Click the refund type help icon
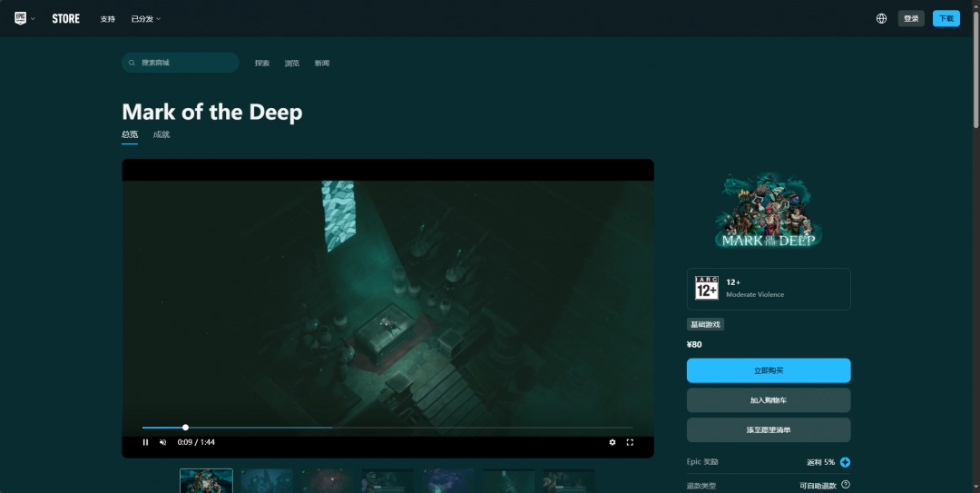Image resolution: width=980 pixels, height=493 pixels. [846, 486]
